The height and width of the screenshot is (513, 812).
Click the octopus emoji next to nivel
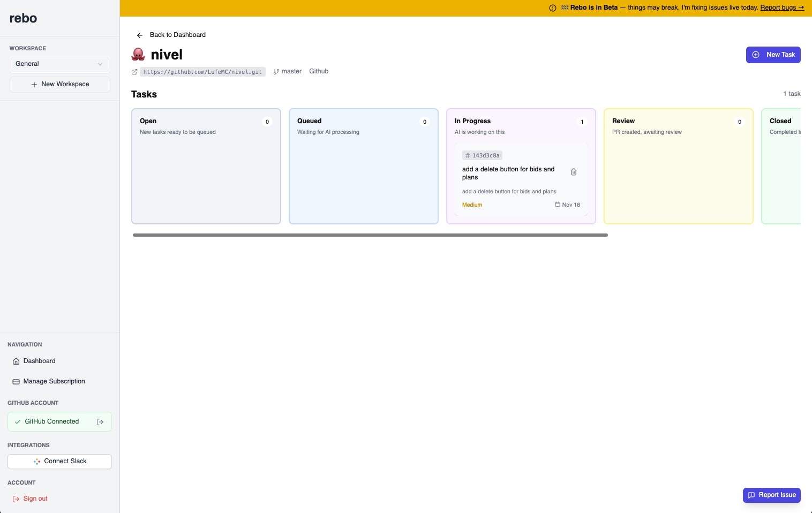tap(138, 54)
